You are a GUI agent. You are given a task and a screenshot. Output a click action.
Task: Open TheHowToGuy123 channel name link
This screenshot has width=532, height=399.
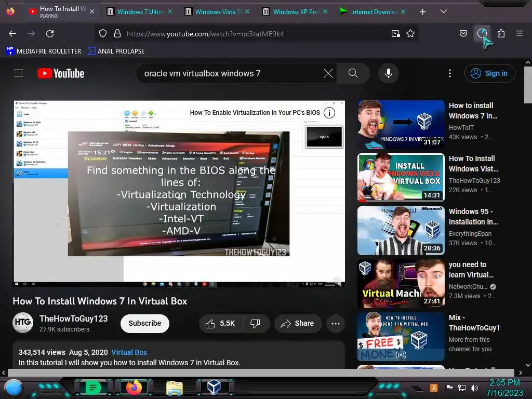pyautogui.click(x=73, y=318)
